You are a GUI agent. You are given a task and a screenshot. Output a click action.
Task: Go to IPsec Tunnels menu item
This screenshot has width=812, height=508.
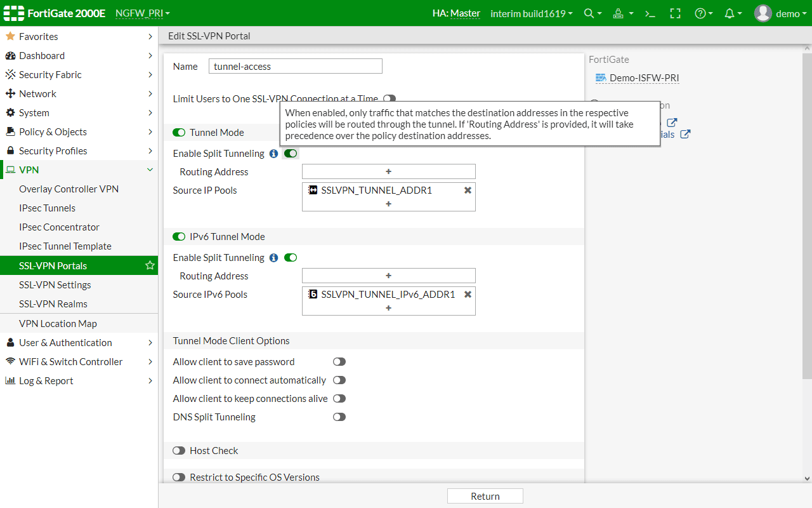point(47,208)
